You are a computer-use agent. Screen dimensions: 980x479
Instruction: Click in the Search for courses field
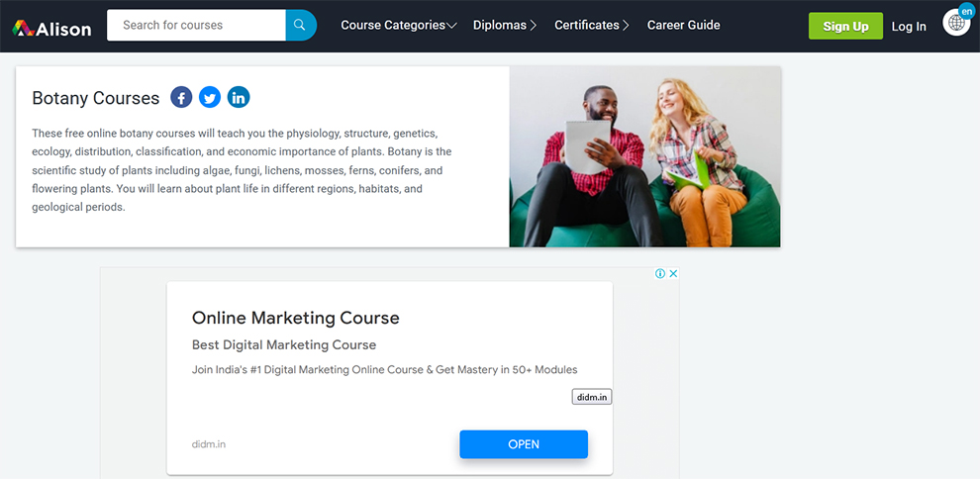[196, 25]
